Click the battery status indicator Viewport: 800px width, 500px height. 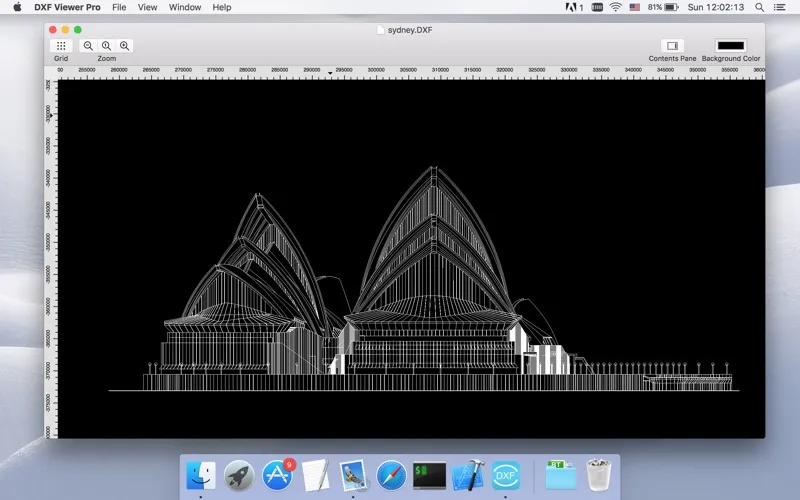pyautogui.click(x=663, y=7)
